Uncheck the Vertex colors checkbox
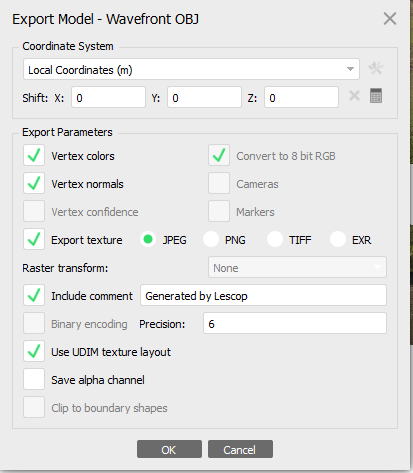 pyautogui.click(x=34, y=155)
